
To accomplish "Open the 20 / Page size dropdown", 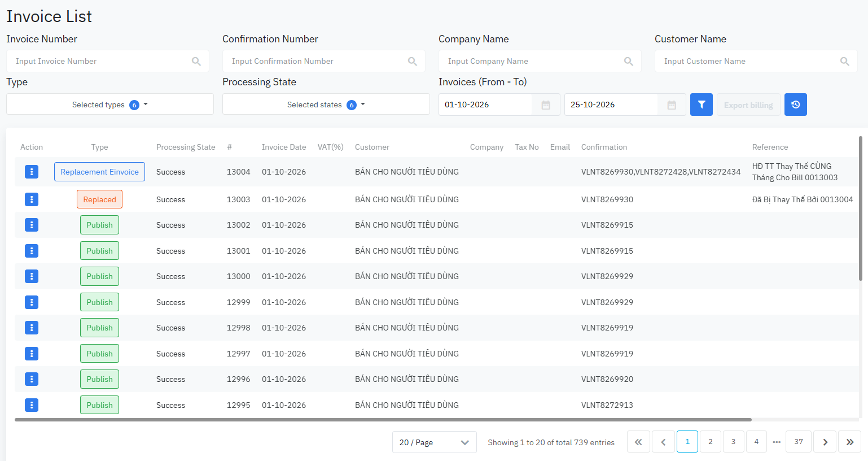I will pyautogui.click(x=435, y=442).
